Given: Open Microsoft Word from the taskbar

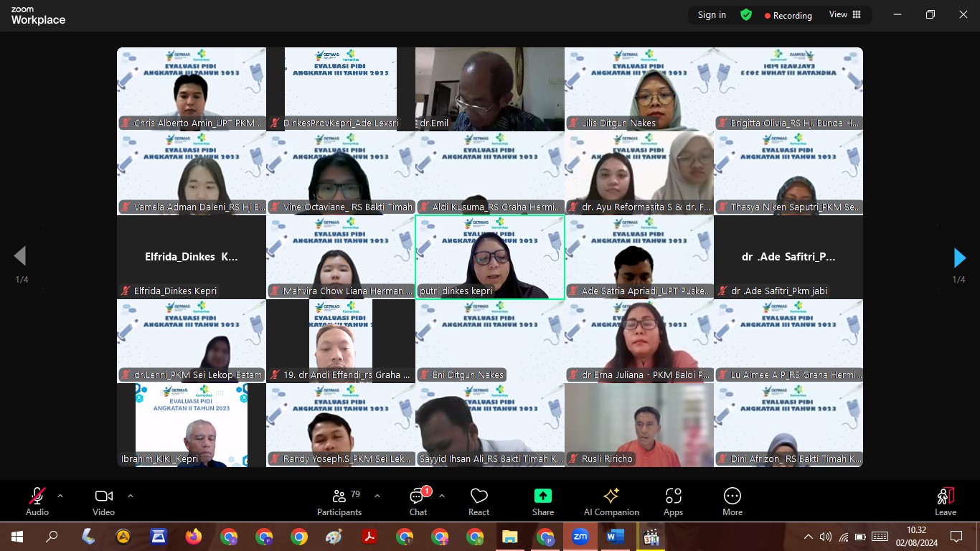Looking at the screenshot, I should click(616, 536).
